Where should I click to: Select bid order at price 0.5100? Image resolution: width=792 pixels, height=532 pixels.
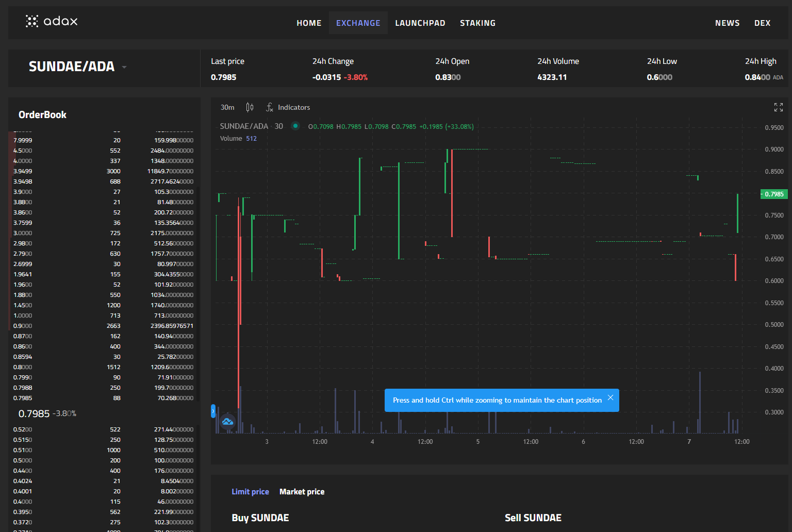point(104,450)
